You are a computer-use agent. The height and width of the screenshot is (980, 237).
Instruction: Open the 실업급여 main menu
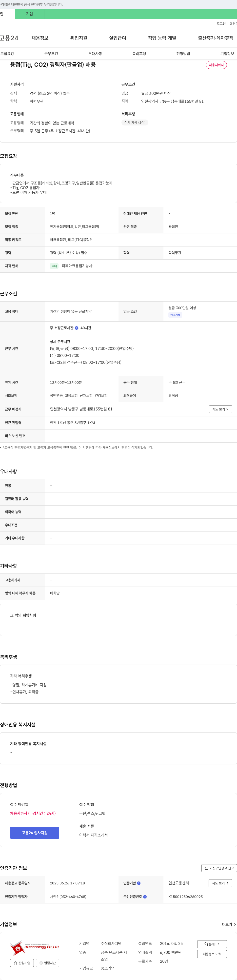118,38
